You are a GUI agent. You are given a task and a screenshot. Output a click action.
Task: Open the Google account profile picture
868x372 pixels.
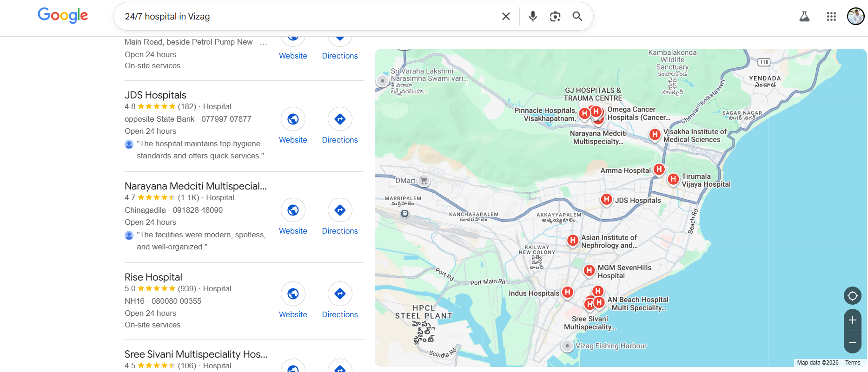[x=855, y=16]
